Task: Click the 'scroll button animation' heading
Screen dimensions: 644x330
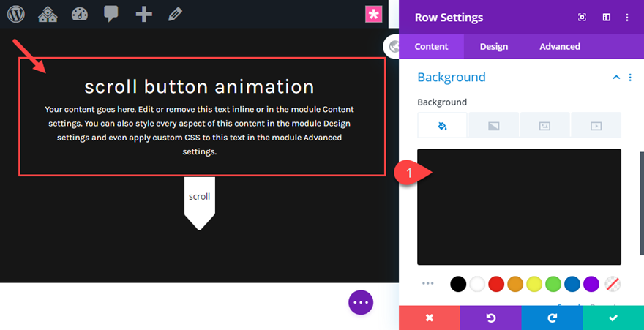Action: click(199, 86)
